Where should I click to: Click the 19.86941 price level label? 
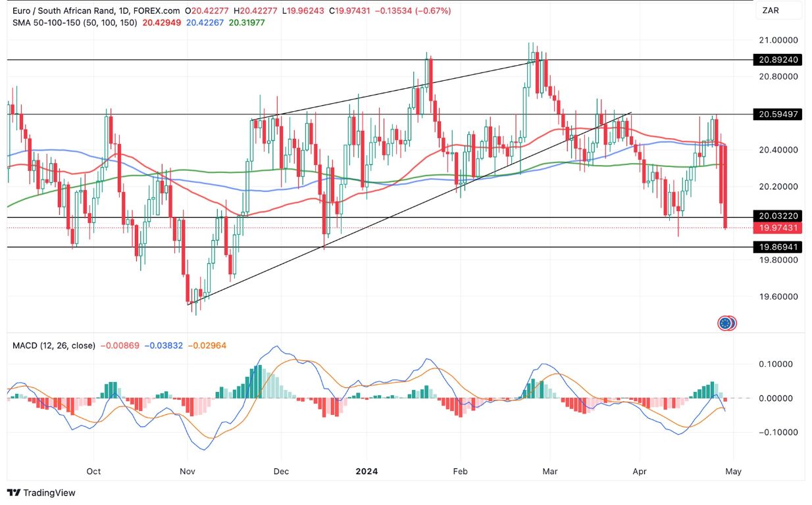[x=776, y=247]
